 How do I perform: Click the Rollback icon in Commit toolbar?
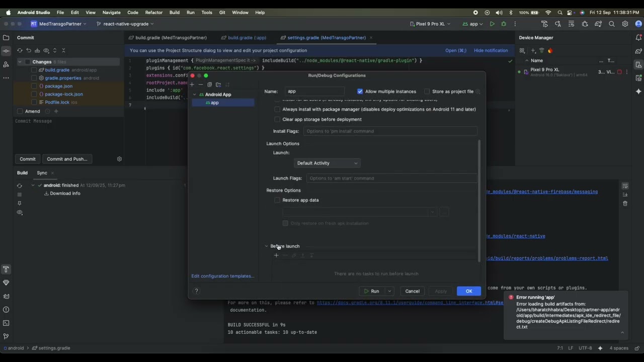coord(29,50)
